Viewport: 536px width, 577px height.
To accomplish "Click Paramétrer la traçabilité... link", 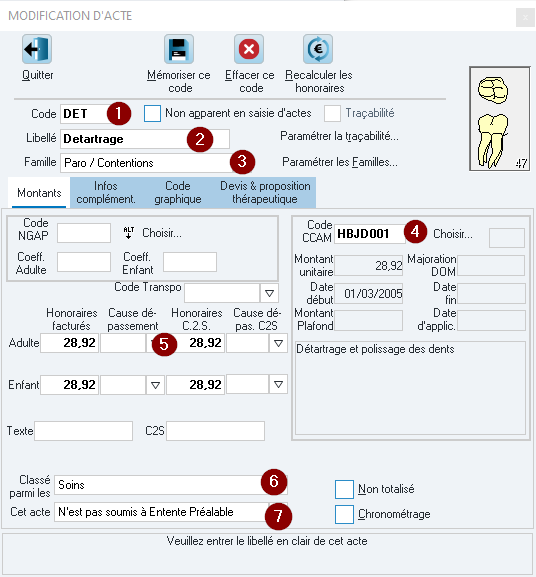I will (x=339, y=136).
